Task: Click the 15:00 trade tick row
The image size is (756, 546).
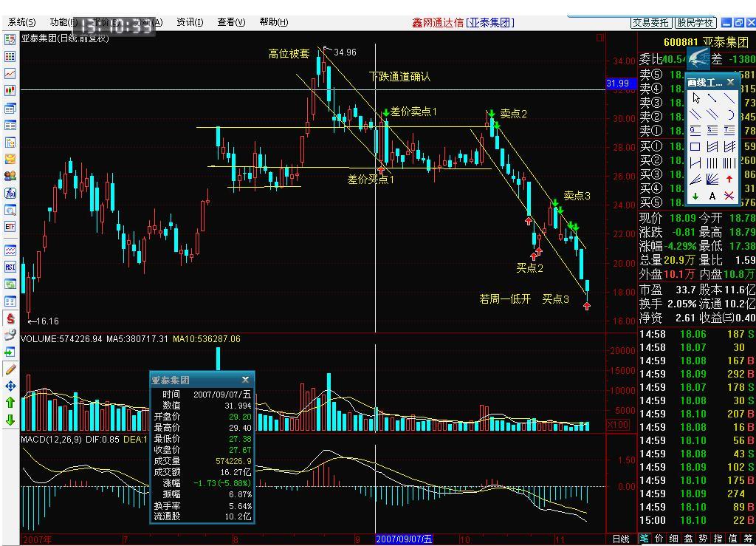Action: (x=697, y=520)
